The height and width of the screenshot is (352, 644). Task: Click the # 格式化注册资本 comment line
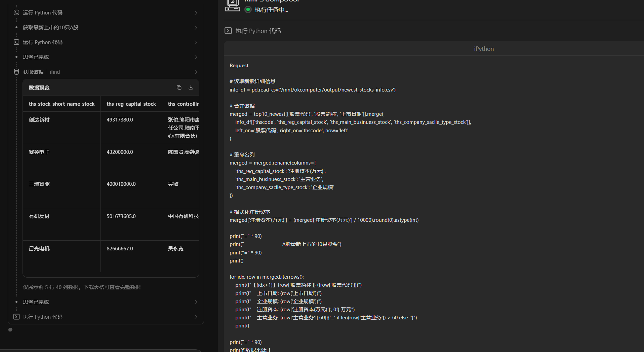[250, 212]
